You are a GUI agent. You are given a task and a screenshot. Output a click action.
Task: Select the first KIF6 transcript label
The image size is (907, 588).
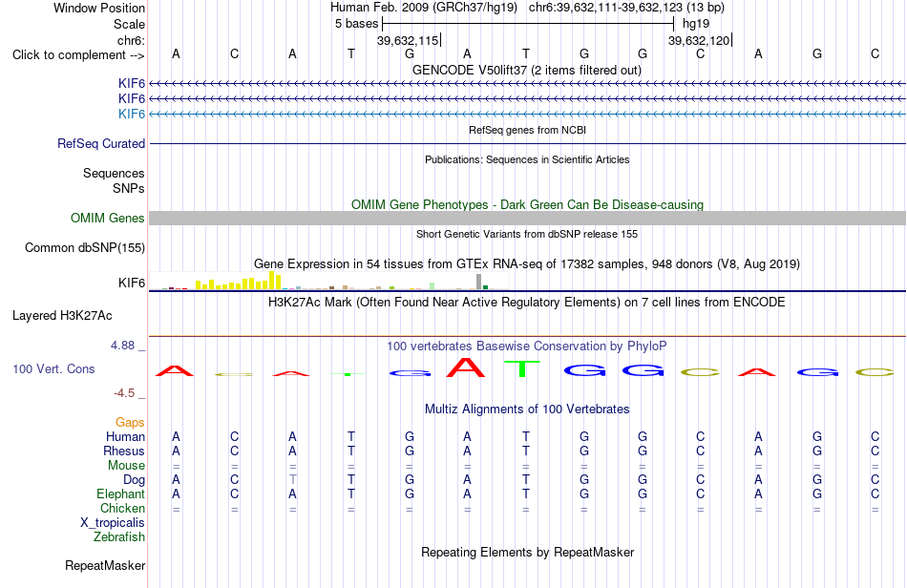[x=132, y=84]
